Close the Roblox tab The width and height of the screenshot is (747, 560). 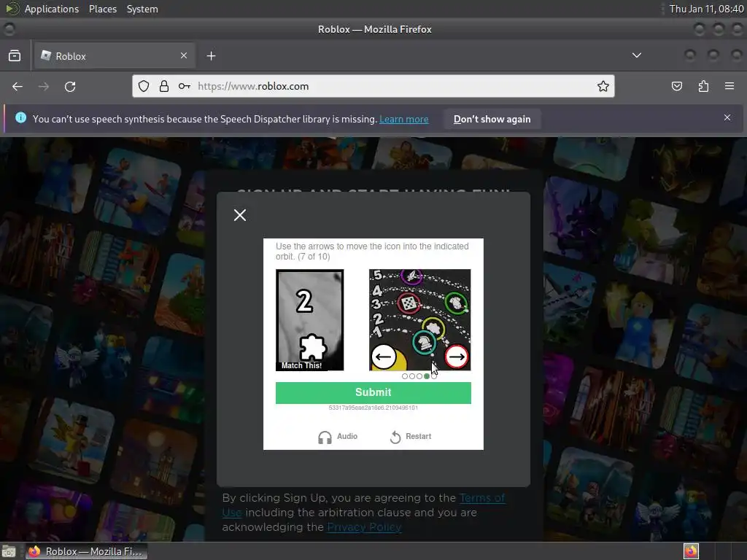coord(184,55)
